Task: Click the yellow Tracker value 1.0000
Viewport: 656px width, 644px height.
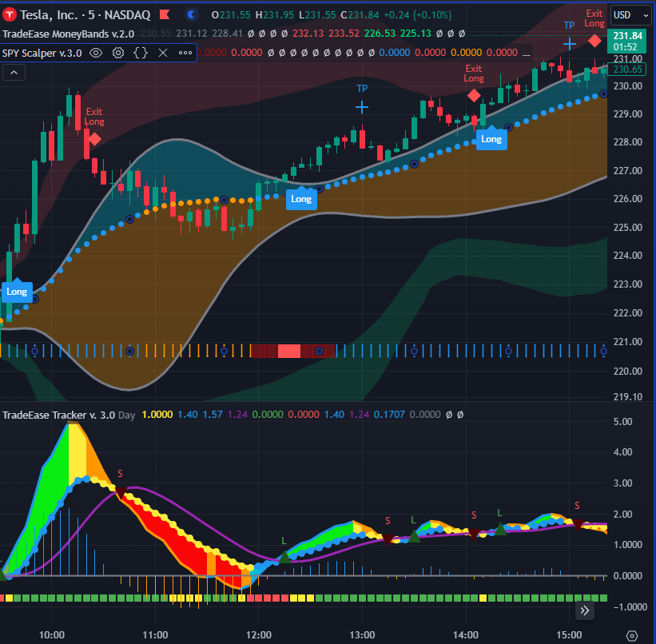Action: coord(157,415)
